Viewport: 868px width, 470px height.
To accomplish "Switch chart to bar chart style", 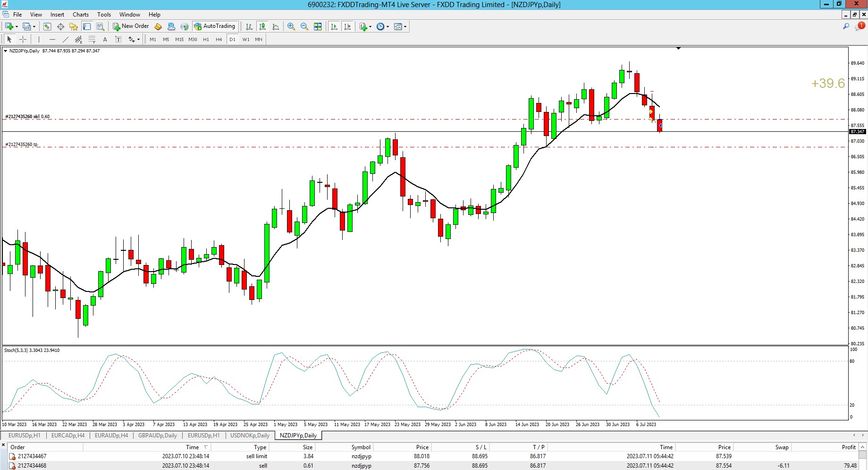I will 249,26.
